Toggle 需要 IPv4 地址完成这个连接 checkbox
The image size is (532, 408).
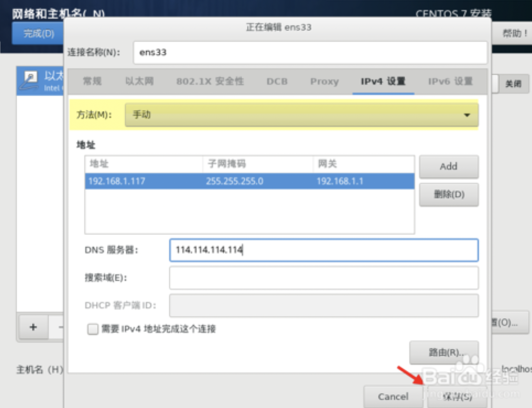coord(93,329)
